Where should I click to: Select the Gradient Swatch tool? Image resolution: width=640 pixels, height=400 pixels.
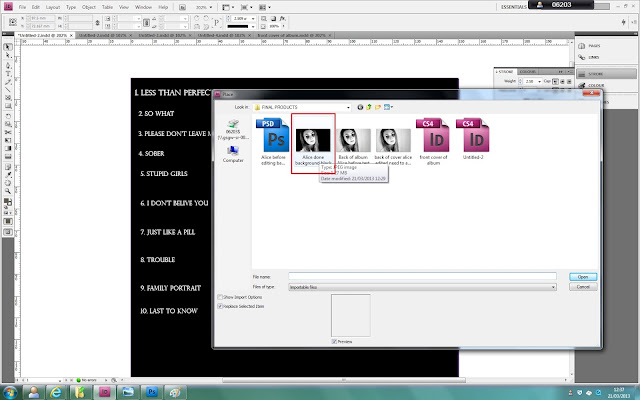pyautogui.click(x=8, y=149)
